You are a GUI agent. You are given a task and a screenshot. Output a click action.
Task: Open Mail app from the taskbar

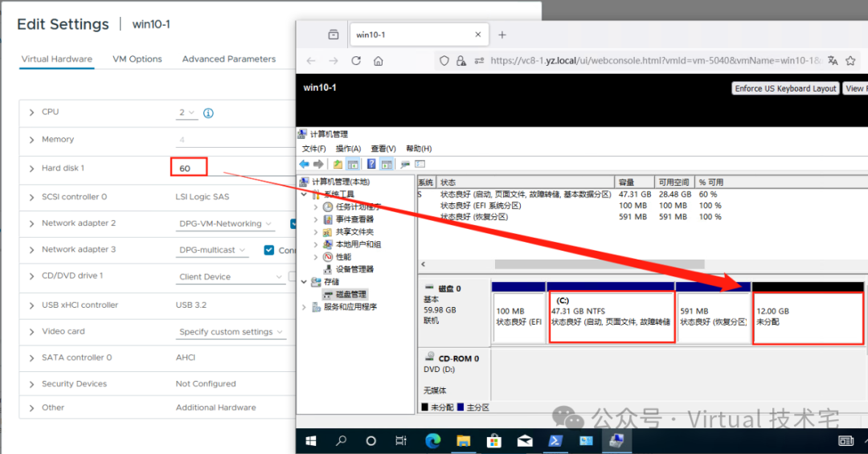(525, 440)
